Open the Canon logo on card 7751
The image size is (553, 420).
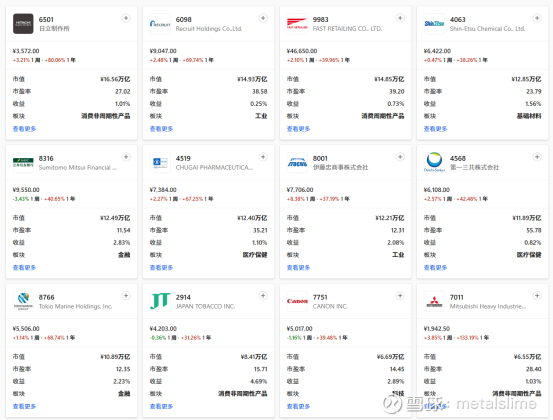tap(297, 301)
